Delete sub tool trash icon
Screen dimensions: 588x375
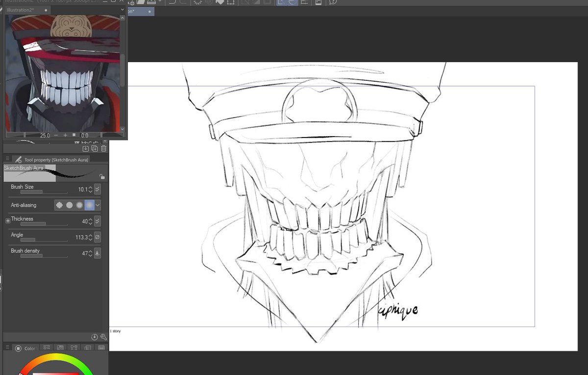click(103, 148)
